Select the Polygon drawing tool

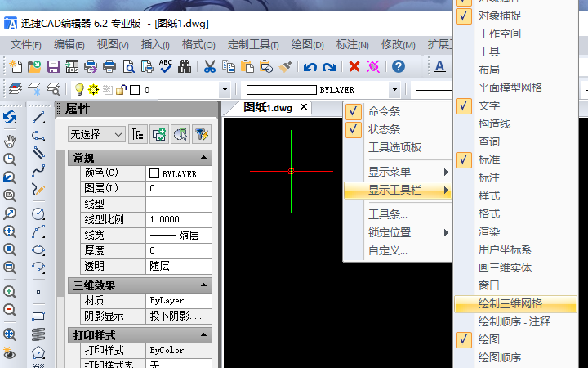38,352
